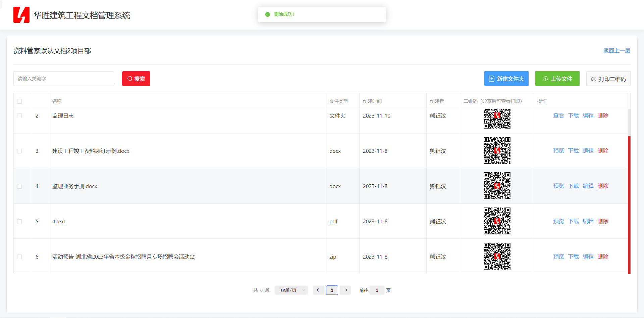Click the 创建时间 column header
Image resolution: width=644 pixels, height=318 pixels.
tap(372, 101)
